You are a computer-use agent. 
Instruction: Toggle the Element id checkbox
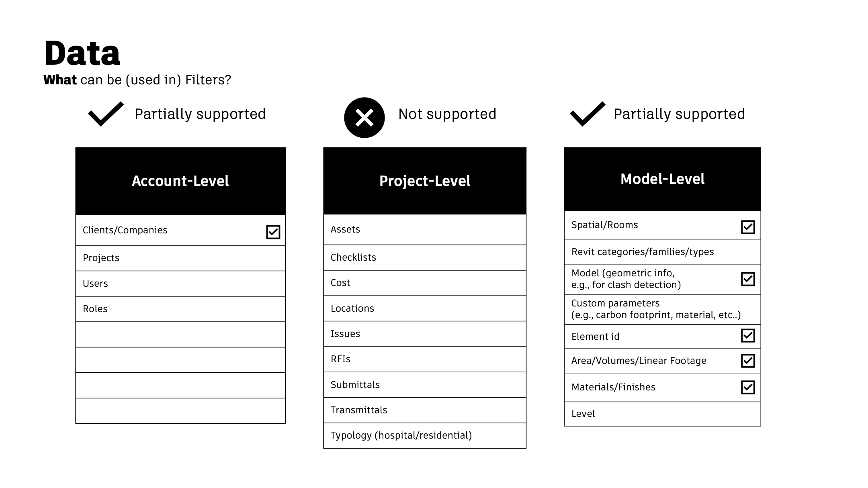(x=748, y=336)
